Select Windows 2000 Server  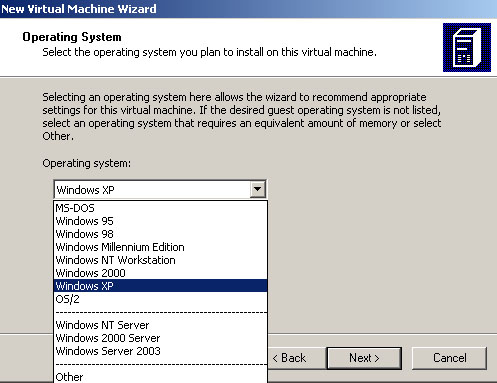pyautogui.click(x=160, y=338)
